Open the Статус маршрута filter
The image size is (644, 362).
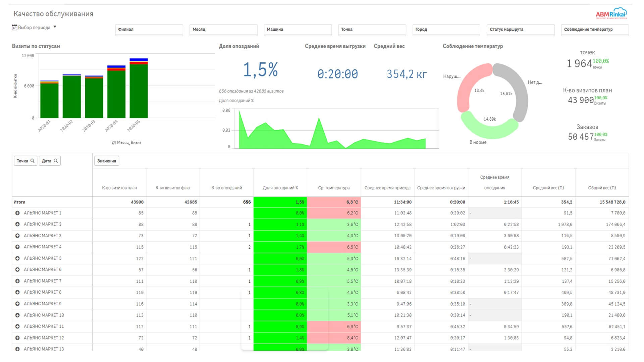coord(521,29)
